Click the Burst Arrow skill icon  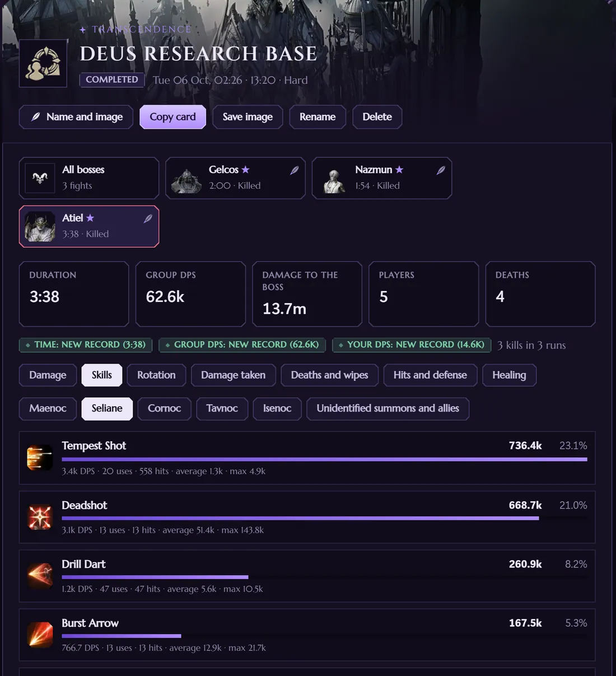(40, 635)
